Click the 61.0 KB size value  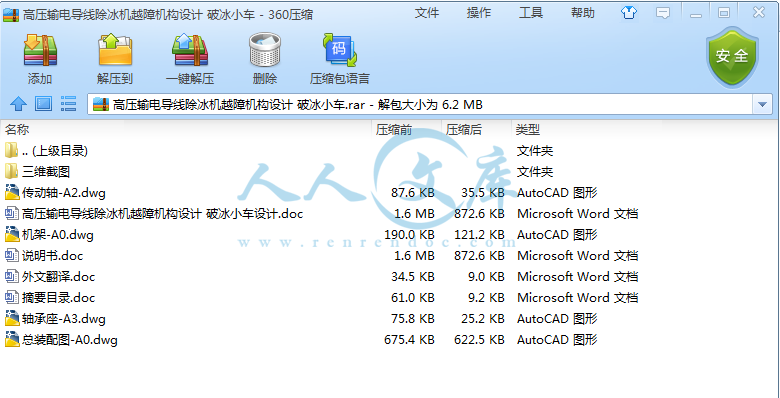coord(413,298)
